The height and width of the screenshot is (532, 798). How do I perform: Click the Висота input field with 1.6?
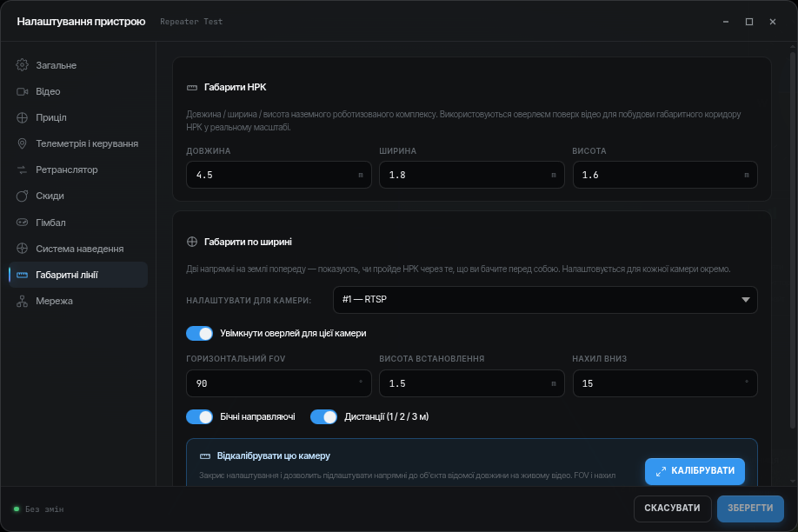tap(665, 175)
